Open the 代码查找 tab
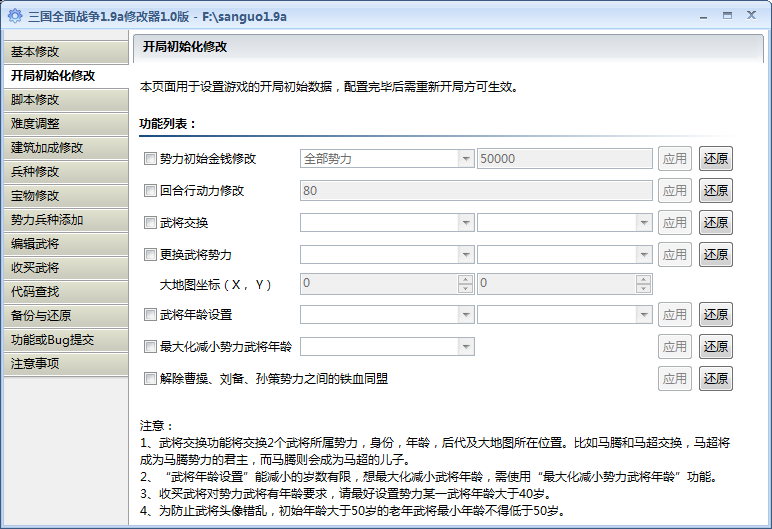 pyautogui.click(x=66, y=292)
